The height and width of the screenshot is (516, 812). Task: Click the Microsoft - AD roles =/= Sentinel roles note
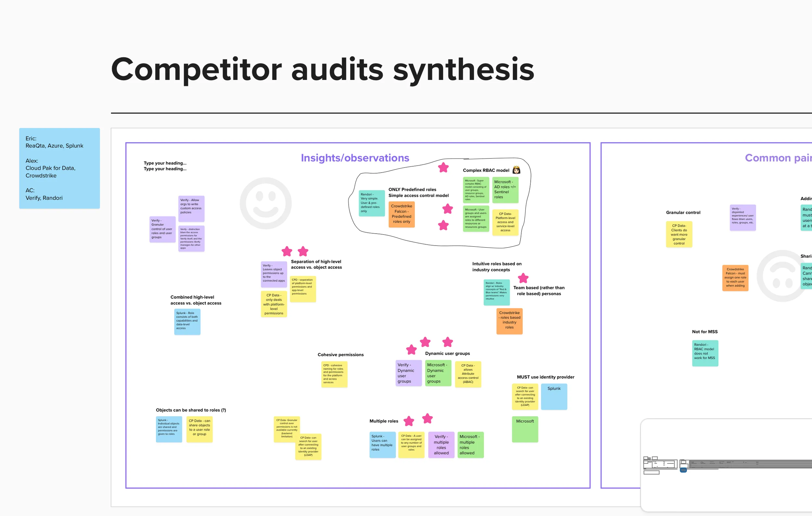point(505,190)
